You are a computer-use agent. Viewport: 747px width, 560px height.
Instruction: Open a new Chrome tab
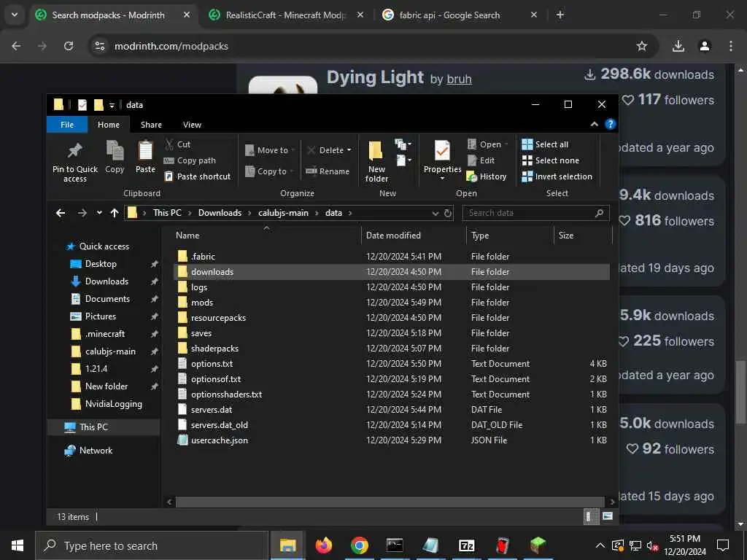point(560,15)
